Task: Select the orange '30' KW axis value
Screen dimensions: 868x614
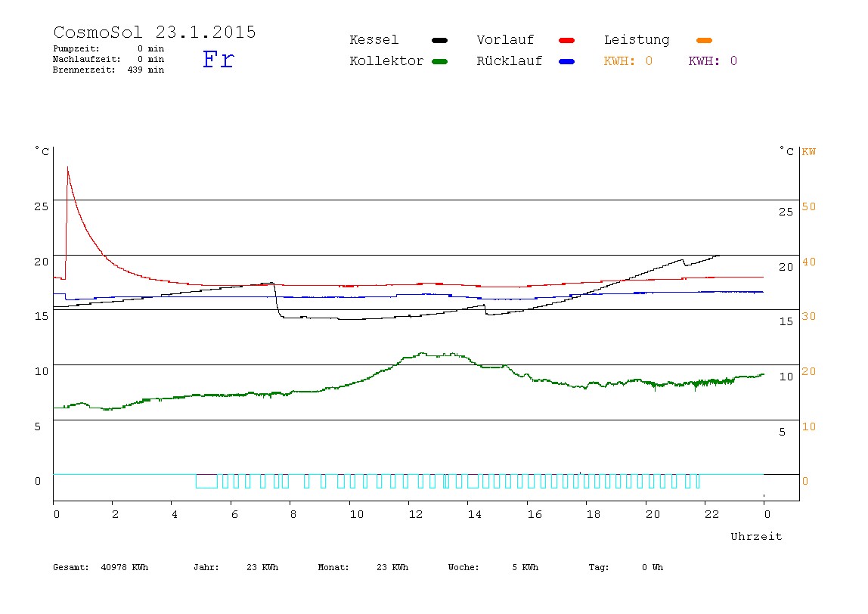Action: (809, 316)
